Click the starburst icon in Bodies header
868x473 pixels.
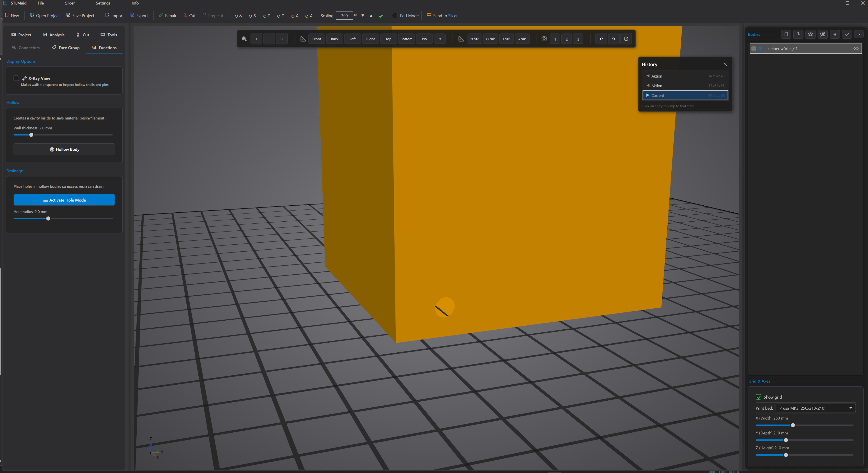click(835, 34)
